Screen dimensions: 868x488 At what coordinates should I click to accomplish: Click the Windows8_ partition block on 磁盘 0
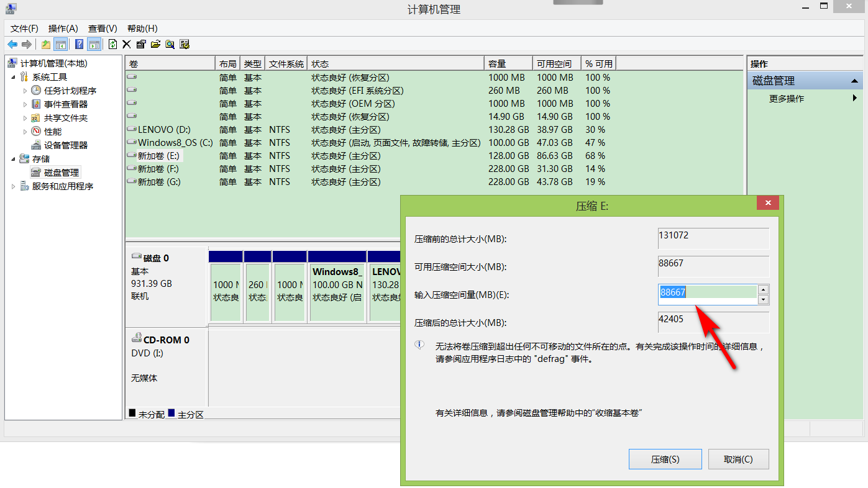tap(337, 292)
